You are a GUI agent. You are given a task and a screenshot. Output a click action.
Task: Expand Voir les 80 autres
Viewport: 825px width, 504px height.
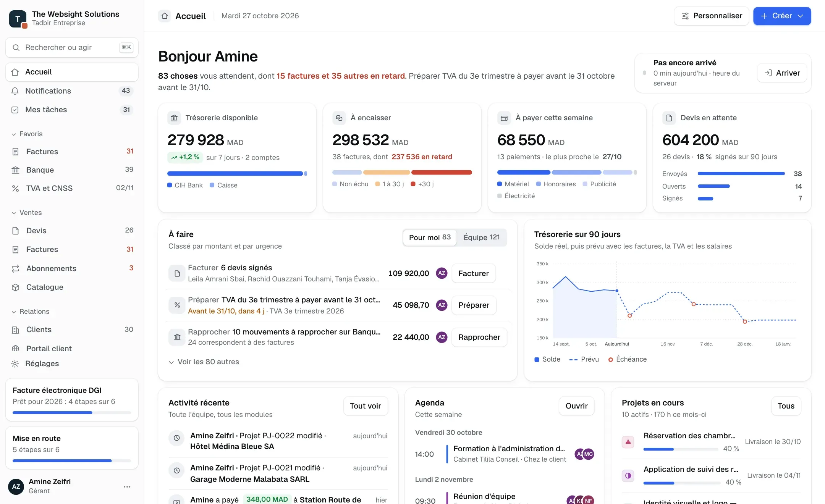[x=204, y=362]
